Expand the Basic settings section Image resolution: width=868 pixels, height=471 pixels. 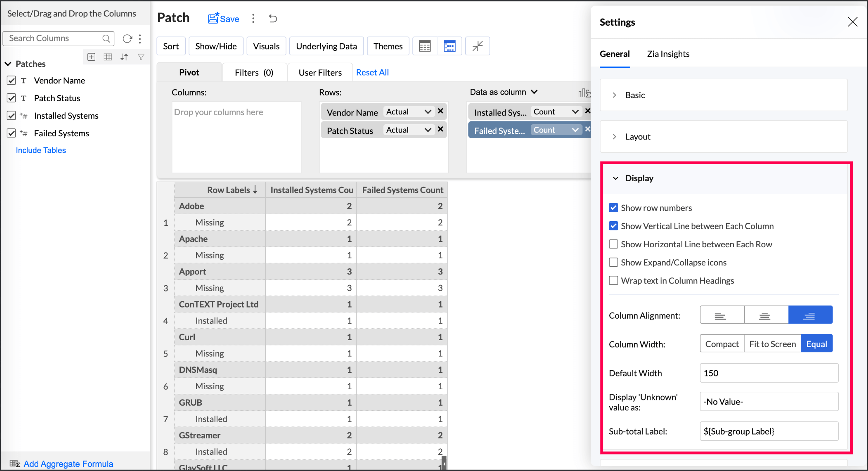pyautogui.click(x=635, y=95)
